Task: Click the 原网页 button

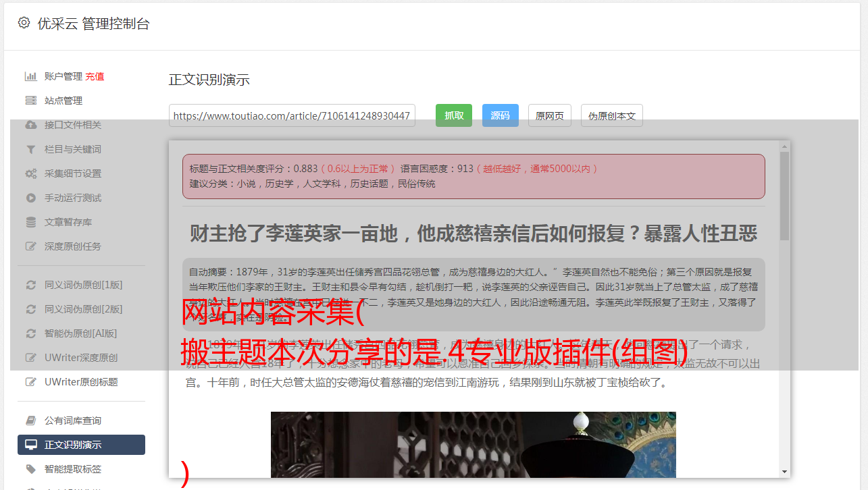Action: (x=550, y=115)
